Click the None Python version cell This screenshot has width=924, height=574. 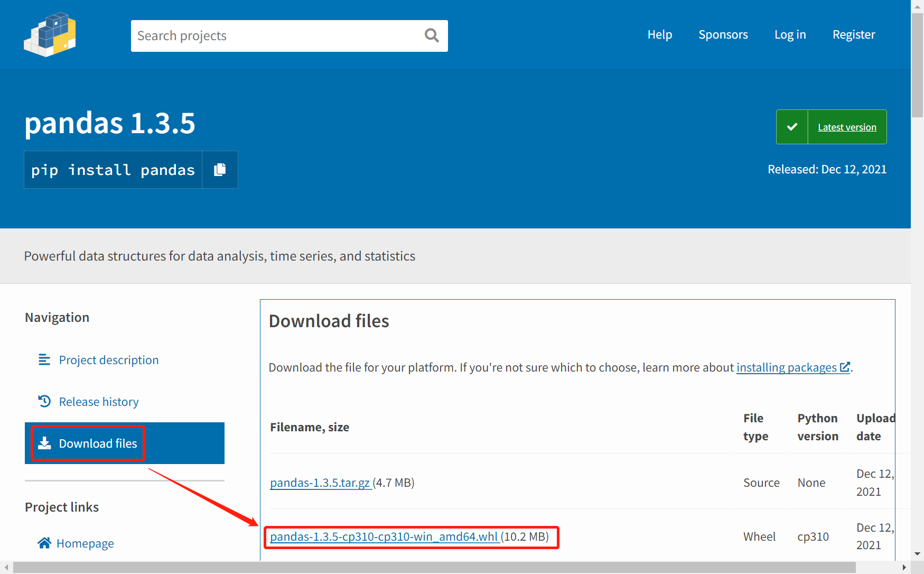coord(811,483)
